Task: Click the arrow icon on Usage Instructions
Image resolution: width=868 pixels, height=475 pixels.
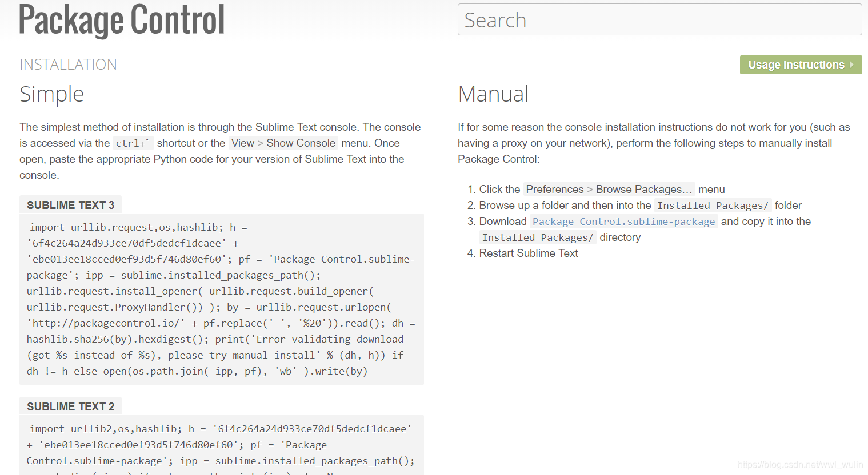Action: point(851,65)
